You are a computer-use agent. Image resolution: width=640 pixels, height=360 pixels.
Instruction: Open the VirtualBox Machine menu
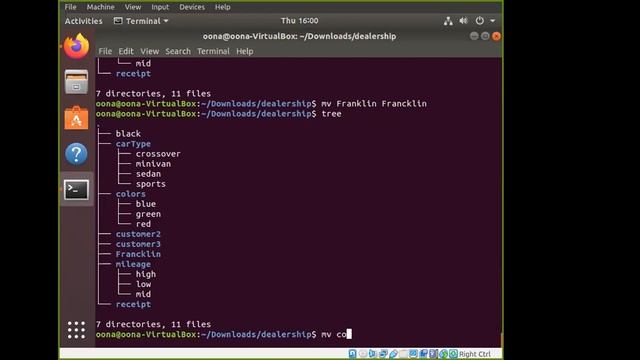(x=100, y=7)
